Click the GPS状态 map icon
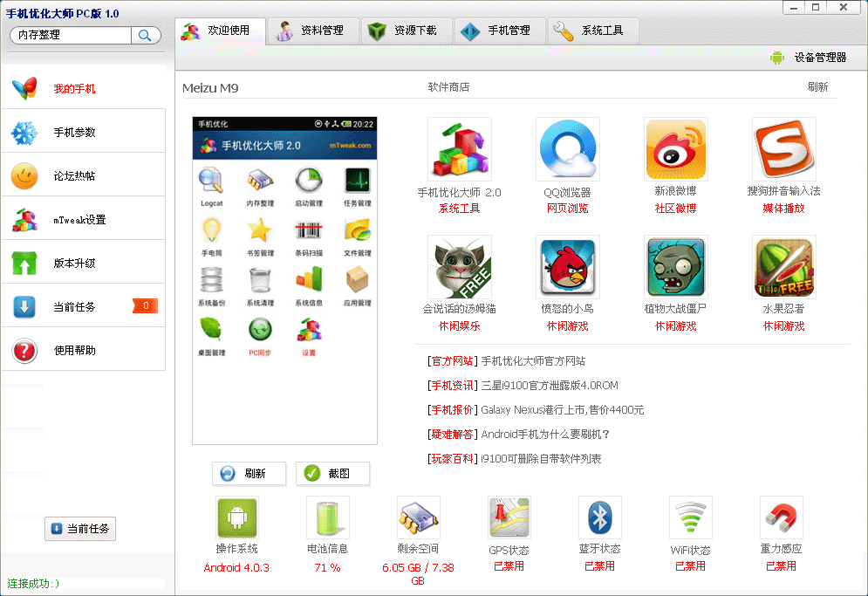Screen dimensions: 868x596 pyautogui.click(x=509, y=517)
